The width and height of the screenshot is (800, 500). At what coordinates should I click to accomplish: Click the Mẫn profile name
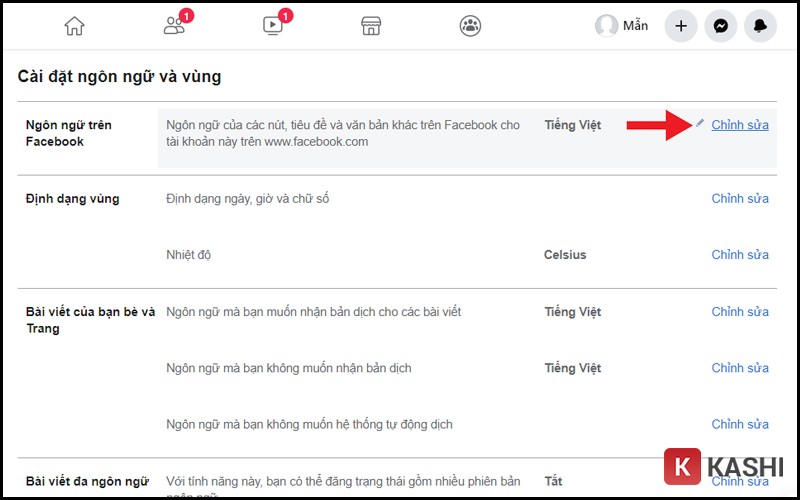[x=635, y=26]
